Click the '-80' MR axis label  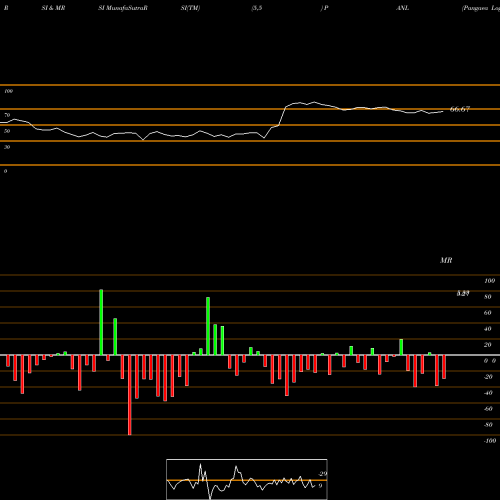[x=488, y=425]
